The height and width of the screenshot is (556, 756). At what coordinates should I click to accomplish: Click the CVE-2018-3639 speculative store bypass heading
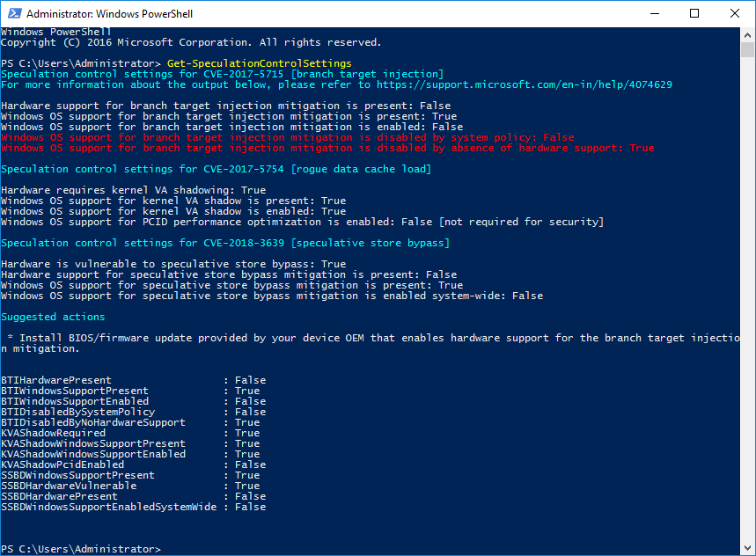[224, 243]
